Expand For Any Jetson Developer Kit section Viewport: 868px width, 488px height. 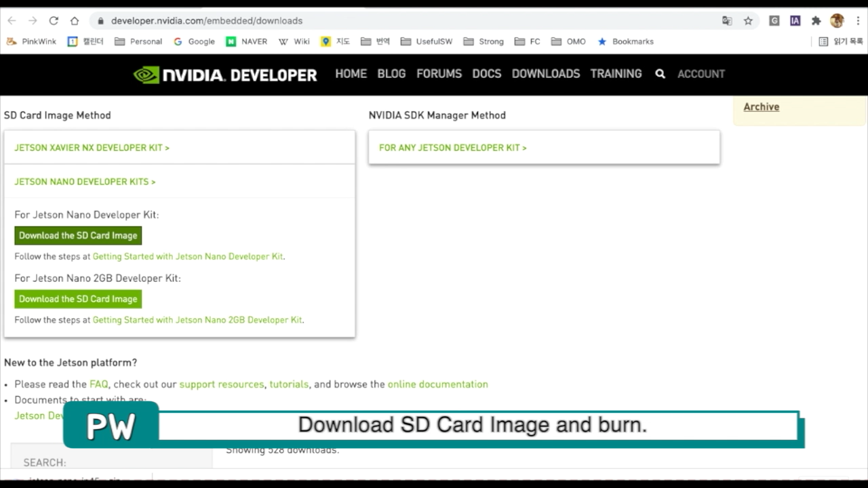[452, 148]
